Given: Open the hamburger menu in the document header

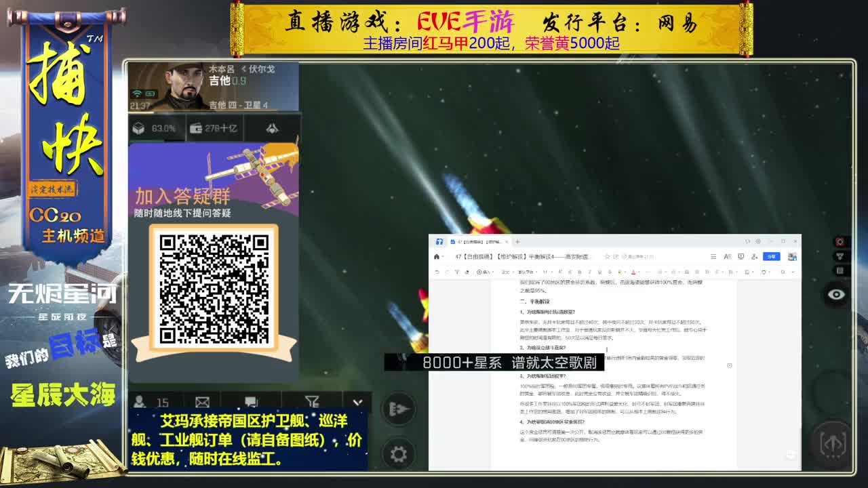Looking at the screenshot, I should coord(714,257).
